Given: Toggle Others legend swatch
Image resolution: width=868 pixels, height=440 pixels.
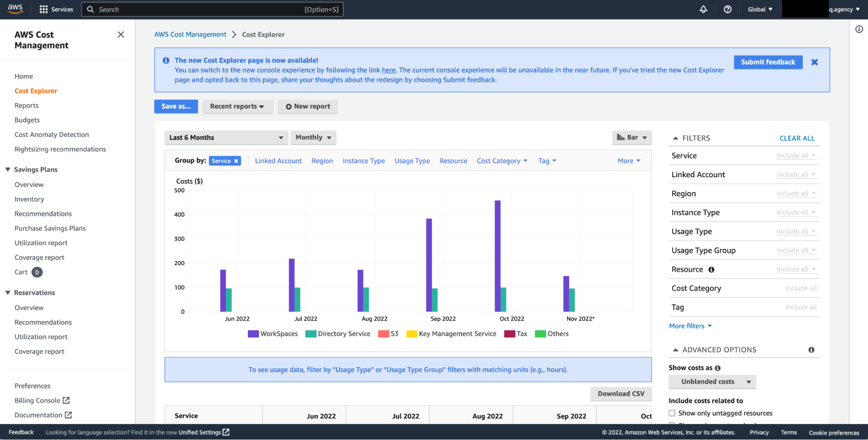Looking at the screenshot, I should (541, 334).
